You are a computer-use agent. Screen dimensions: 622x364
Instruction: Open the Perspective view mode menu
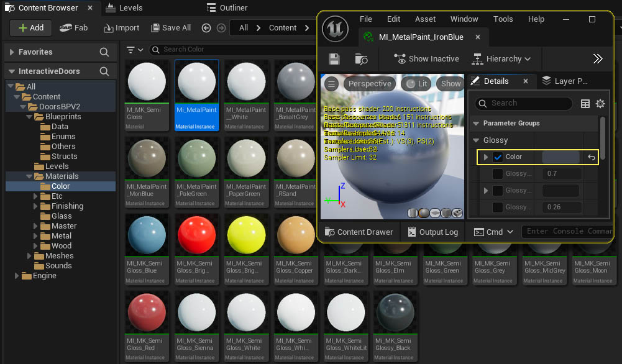pyautogui.click(x=370, y=84)
